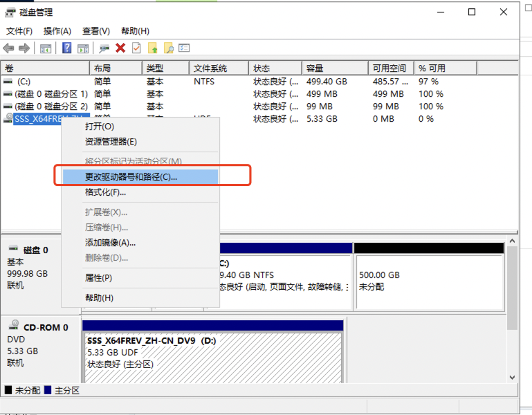Screen dimensions: 532x415
Task: Open the 操作(A) menu
Action: [57, 31]
